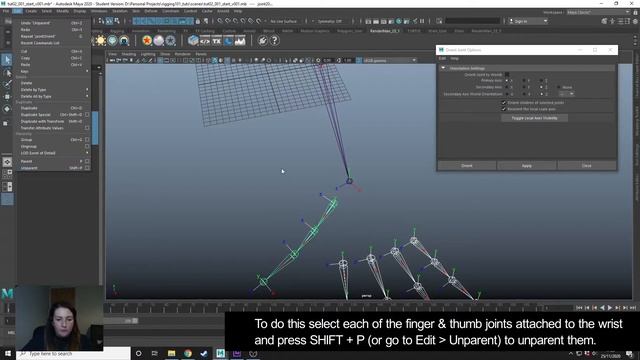Click go to start of playback range
The image size is (640, 360).
click(x=579, y=308)
